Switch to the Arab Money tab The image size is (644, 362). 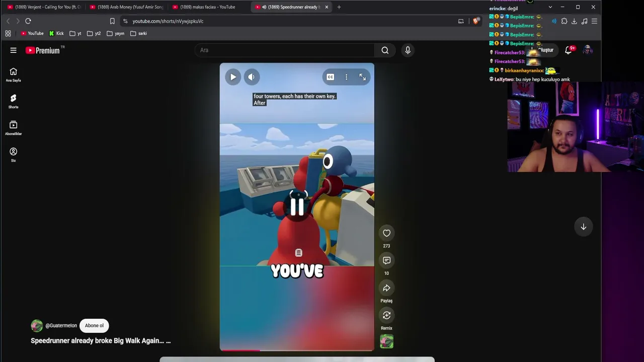[x=127, y=7]
